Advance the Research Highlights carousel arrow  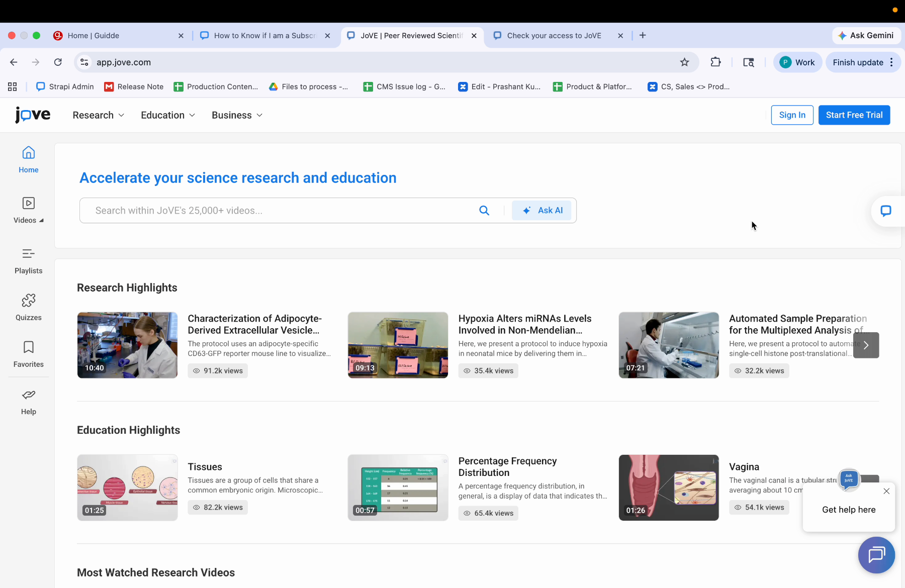pos(866,345)
